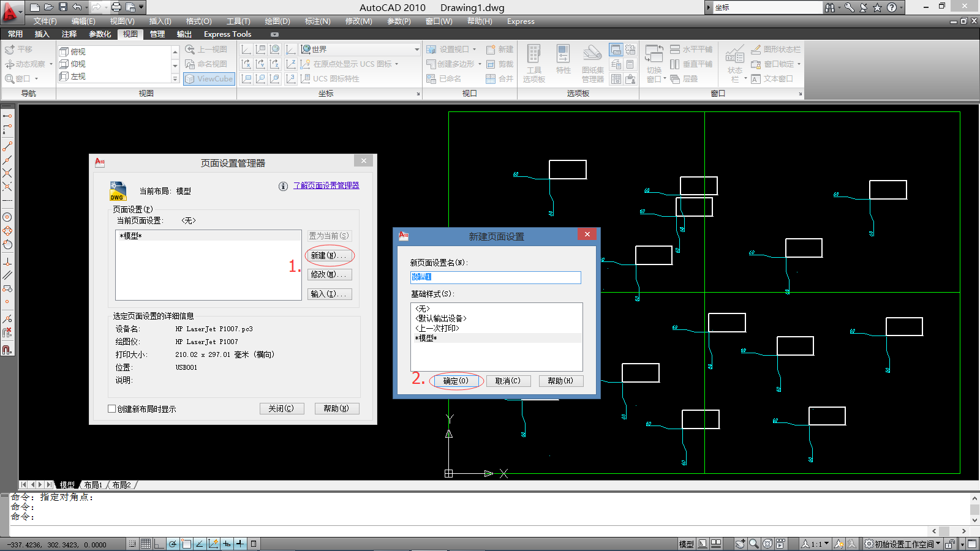This screenshot has width=980, height=551.
Task: Open the 初始设置工作空间 workspace dropdown
Action: [x=905, y=544]
